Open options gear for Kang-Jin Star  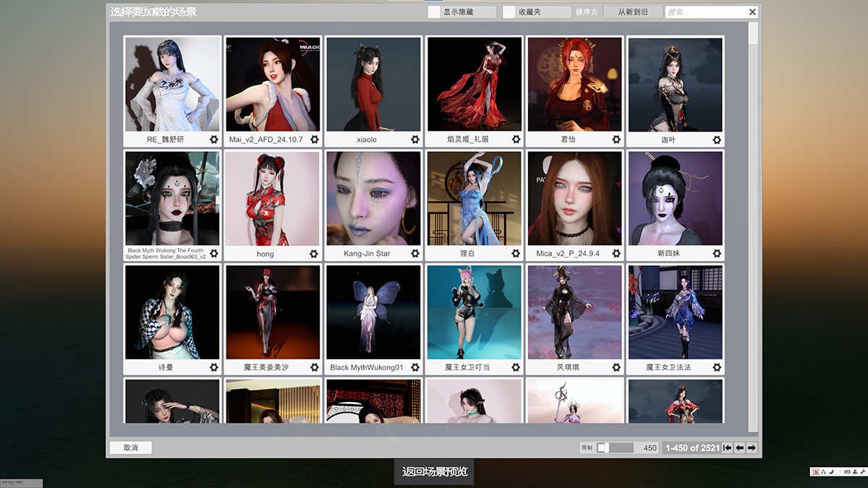click(415, 254)
